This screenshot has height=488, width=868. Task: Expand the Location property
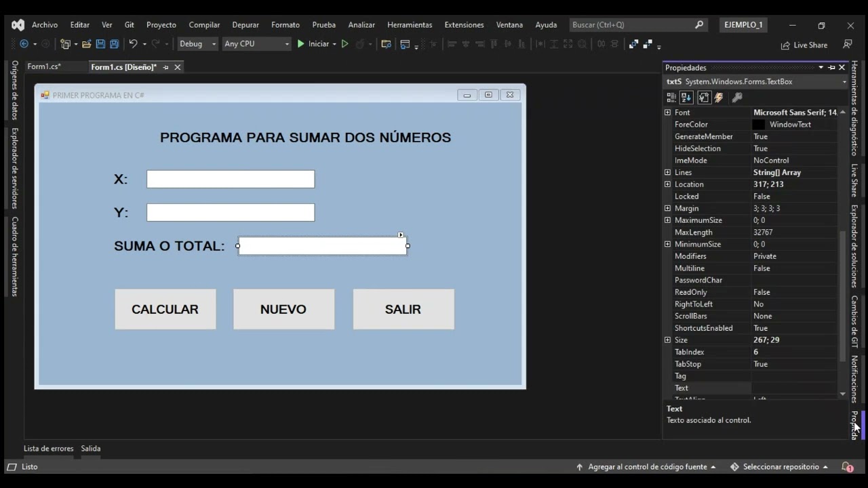(x=668, y=184)
